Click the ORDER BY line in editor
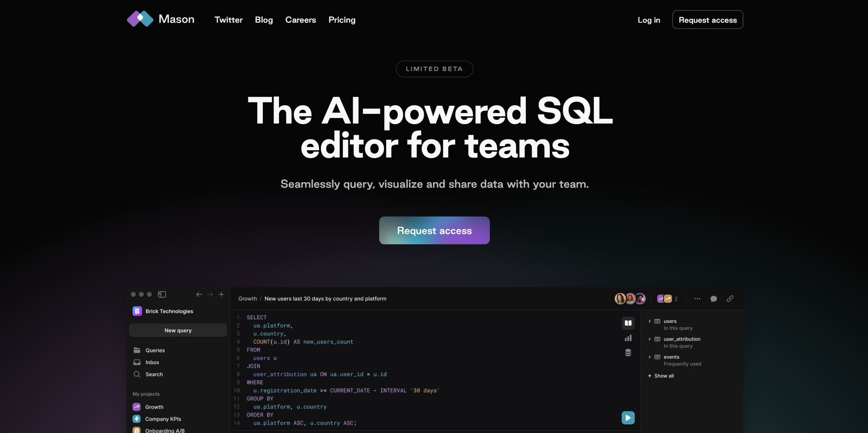The height and width of the screenshot is (433, 868). pyautogui.click(x=260, y=415)
